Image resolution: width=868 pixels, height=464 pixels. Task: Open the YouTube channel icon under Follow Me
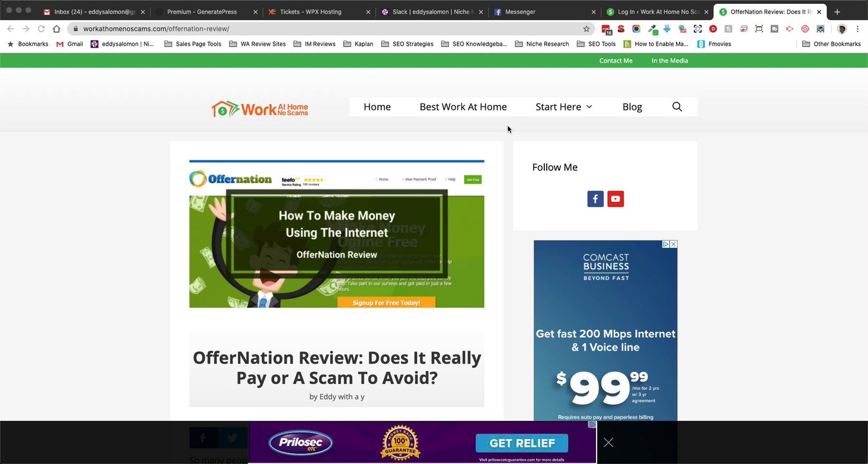(x=616, y=199)
